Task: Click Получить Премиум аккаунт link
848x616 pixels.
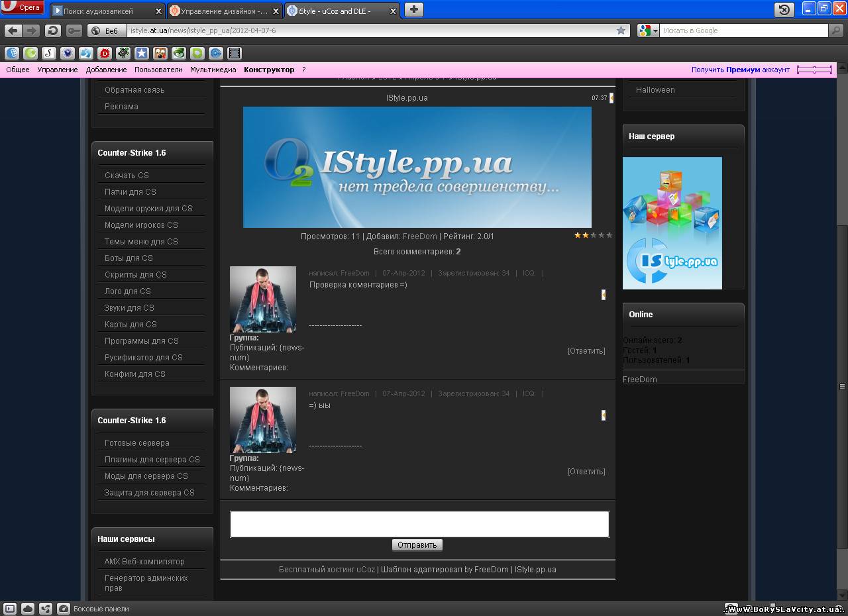Action: (741, 70)
